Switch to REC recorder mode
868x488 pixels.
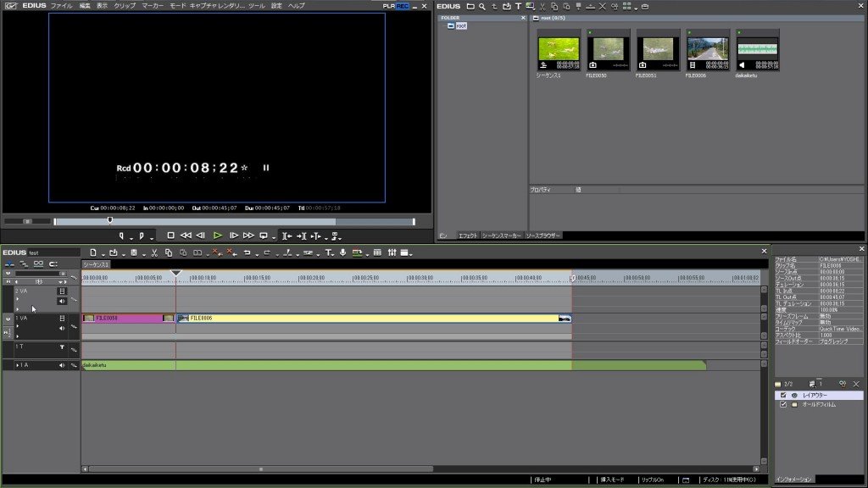[403, 6]
